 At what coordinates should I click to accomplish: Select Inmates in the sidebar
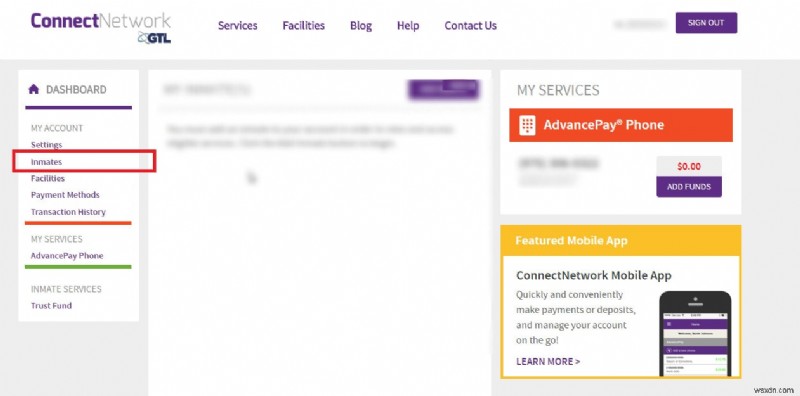pyautogui.click(x=46, y=162)
